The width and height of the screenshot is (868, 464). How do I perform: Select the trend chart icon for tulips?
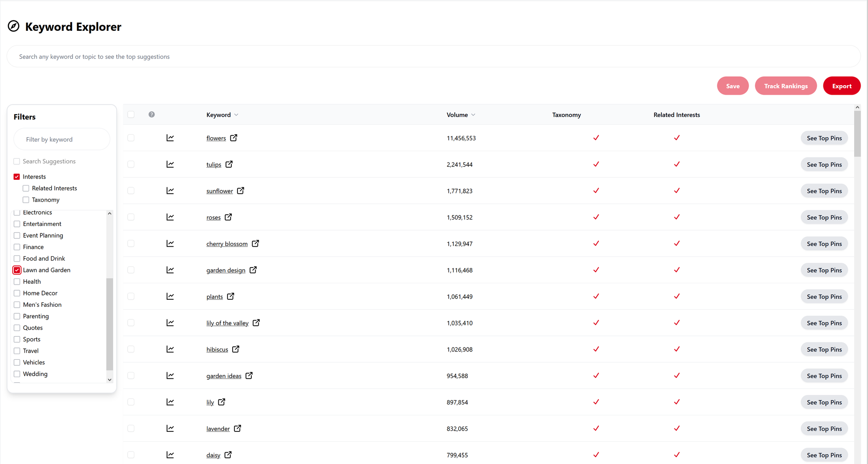(170, 164)
